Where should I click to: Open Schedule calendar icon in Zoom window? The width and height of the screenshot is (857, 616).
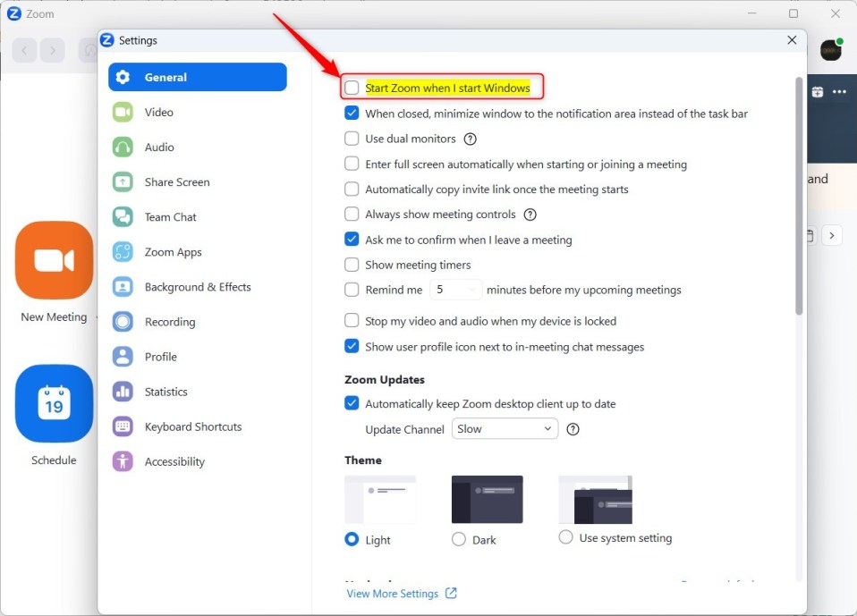[54, 403]
